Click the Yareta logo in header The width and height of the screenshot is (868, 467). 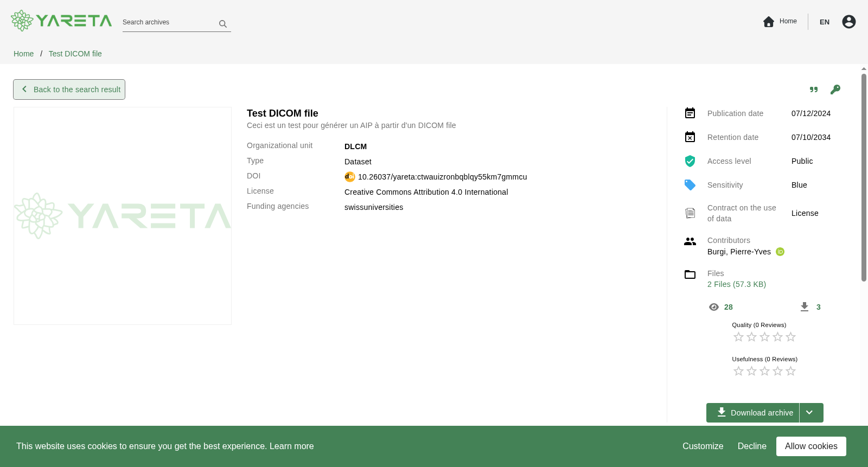[61, 21]
